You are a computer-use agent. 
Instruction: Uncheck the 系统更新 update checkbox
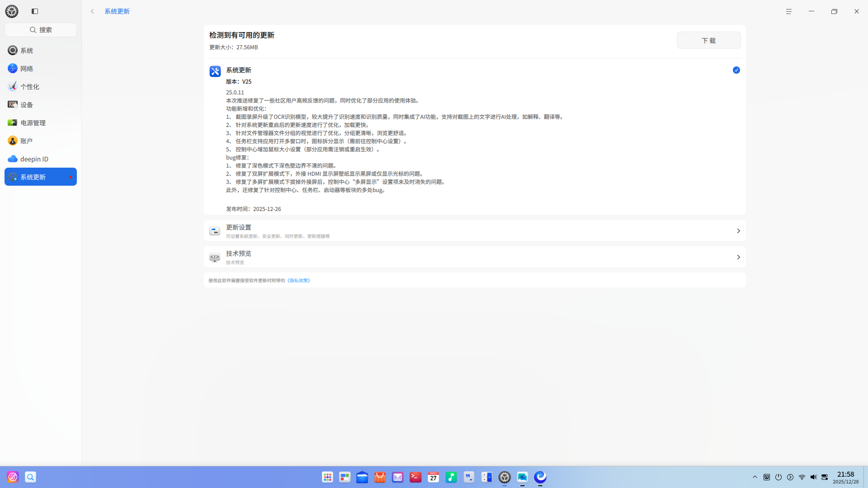[x=736, y=70]
